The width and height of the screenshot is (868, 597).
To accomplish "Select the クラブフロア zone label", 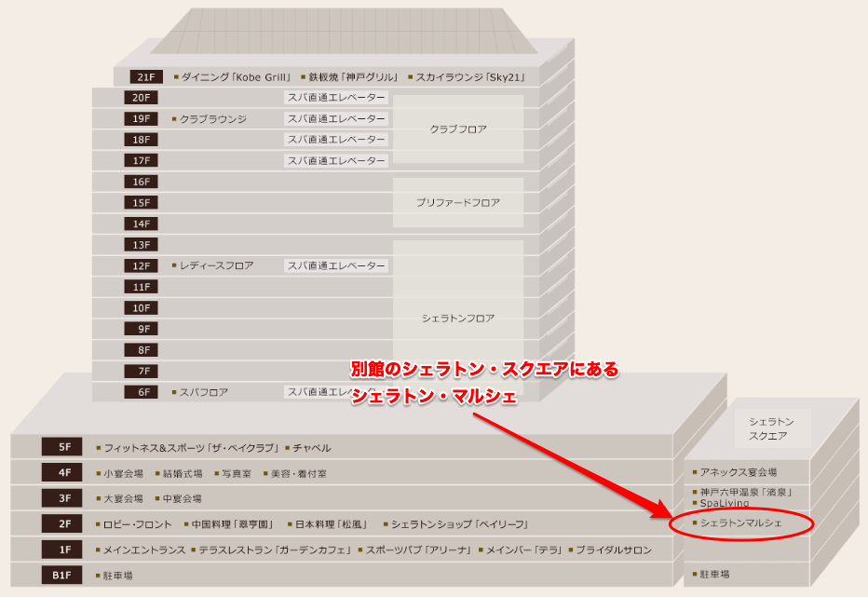I will (x=458, y=129).
